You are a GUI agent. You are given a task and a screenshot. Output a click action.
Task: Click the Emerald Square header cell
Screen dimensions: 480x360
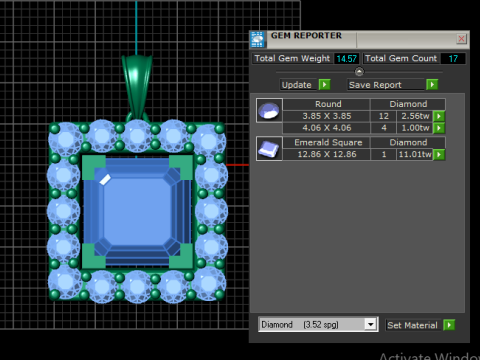point(326,142)
